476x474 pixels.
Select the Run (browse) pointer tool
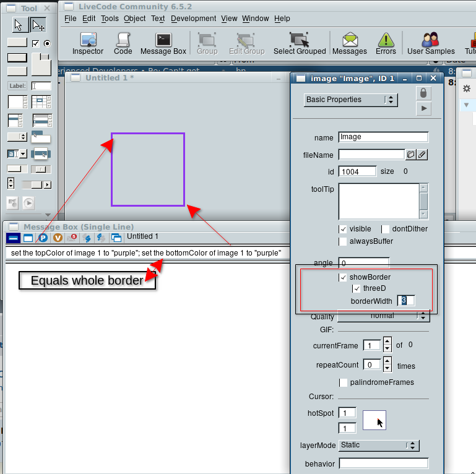(x=19, y=25)
